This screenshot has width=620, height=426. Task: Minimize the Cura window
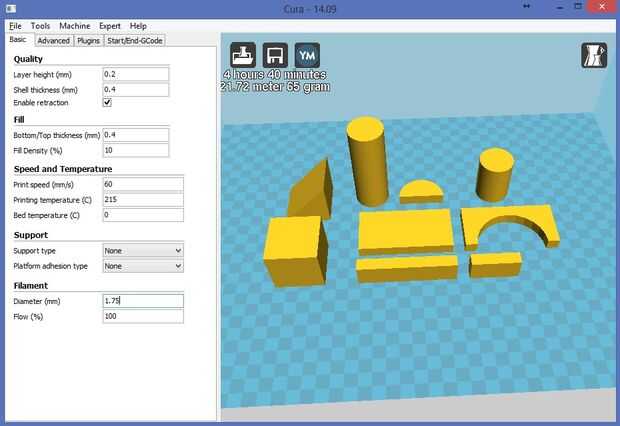pyautogui.click(x=560, y=7)
